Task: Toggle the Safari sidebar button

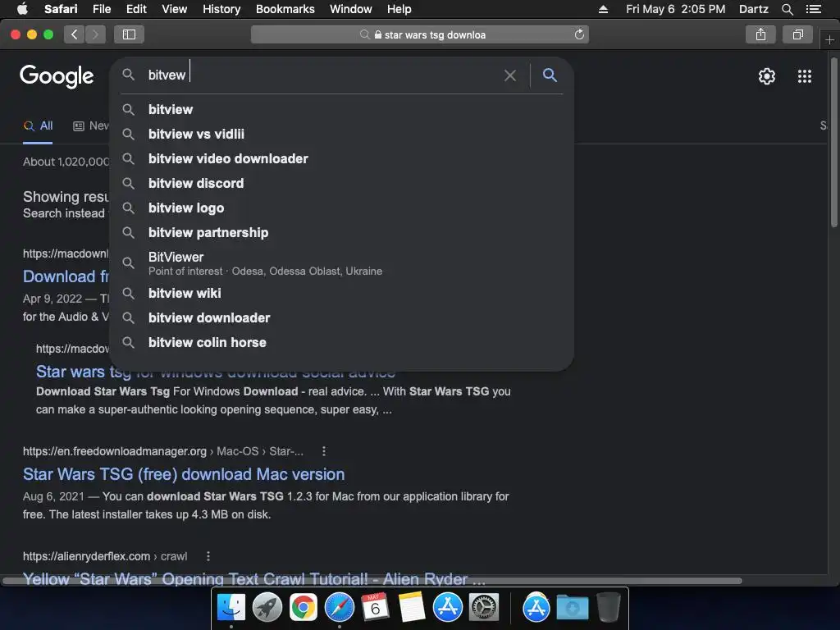Action: click(x=129, y=34)
